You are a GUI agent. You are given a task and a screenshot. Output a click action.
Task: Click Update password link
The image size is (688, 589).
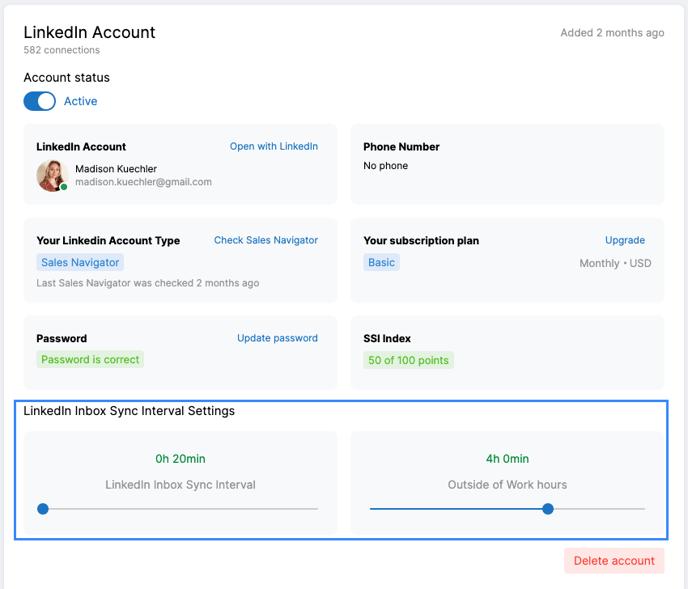pos(277,338)
